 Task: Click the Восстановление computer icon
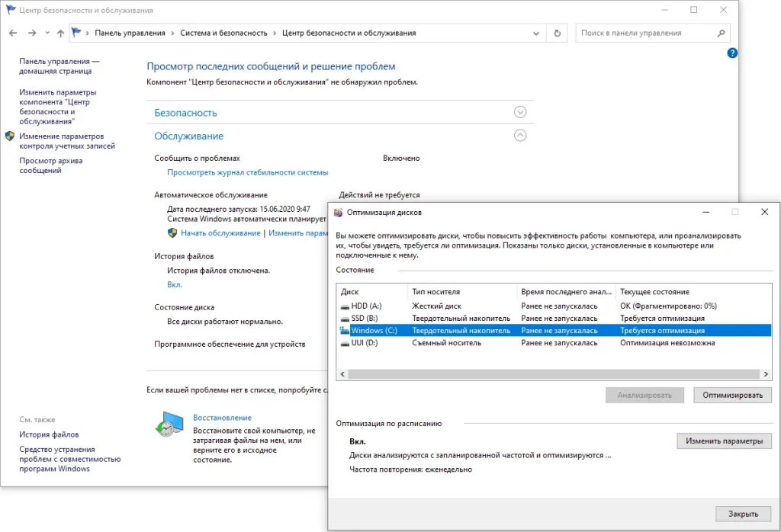click(169, 425)
